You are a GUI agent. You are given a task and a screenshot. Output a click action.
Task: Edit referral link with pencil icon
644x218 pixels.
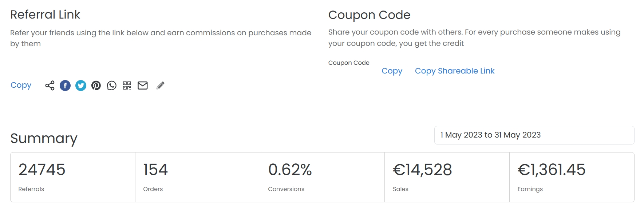[x=160, y=86]
